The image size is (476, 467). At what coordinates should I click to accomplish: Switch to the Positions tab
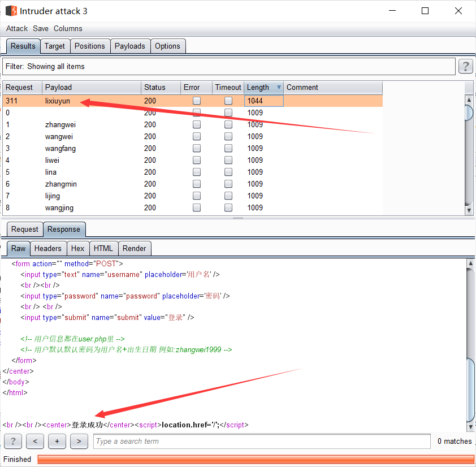(90, 46)
